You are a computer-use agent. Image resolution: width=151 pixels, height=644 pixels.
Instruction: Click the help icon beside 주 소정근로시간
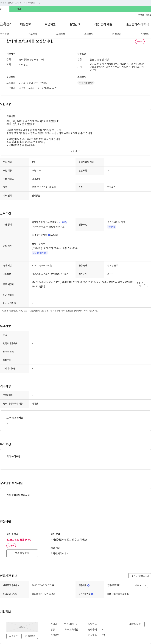click(x=49, y=235)
